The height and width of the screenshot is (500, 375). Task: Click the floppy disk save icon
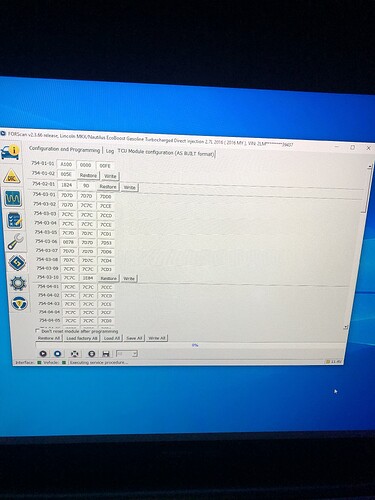tap(106, 354)
